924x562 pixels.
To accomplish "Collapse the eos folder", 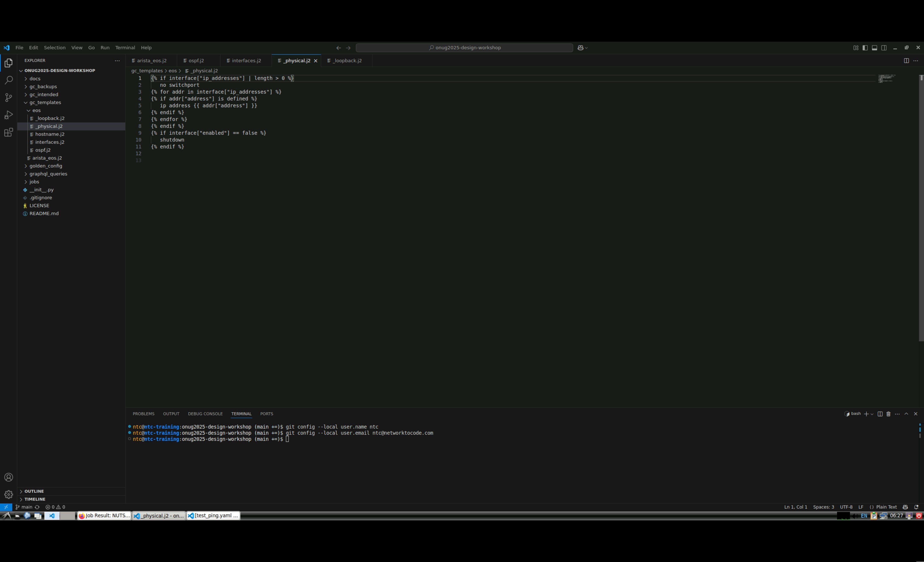I will pos(36,110).
